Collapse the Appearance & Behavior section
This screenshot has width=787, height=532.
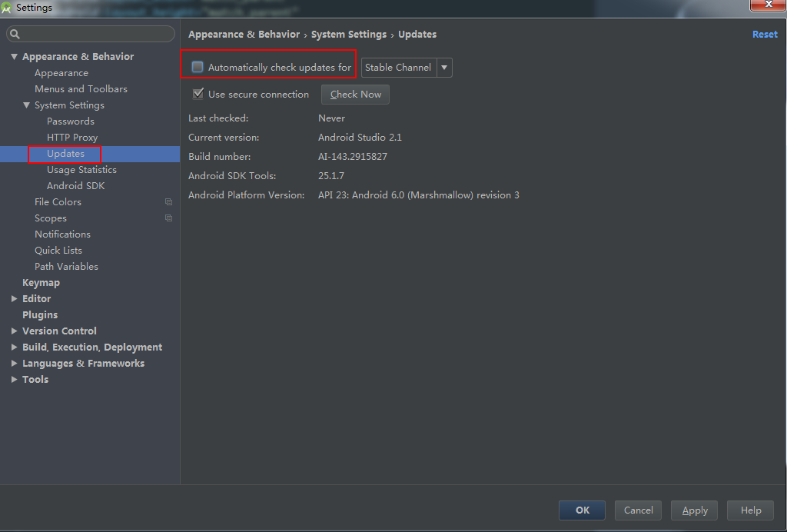click(x=14, y=57)
